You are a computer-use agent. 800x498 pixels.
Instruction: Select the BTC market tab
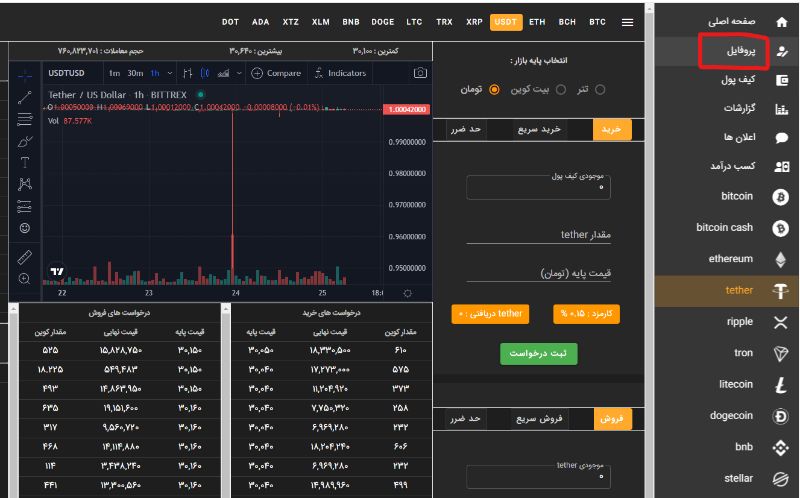(597, 22)
